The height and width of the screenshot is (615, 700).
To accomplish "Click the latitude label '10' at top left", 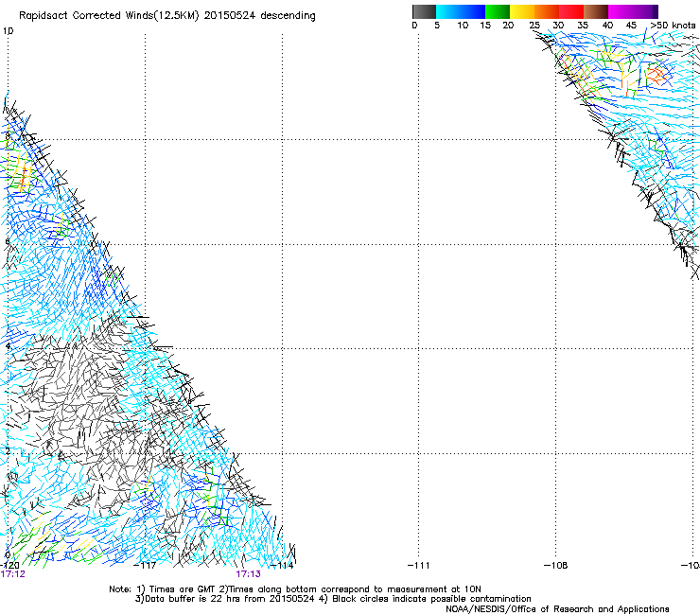I will pyautogui.click(x=8, y=31).
